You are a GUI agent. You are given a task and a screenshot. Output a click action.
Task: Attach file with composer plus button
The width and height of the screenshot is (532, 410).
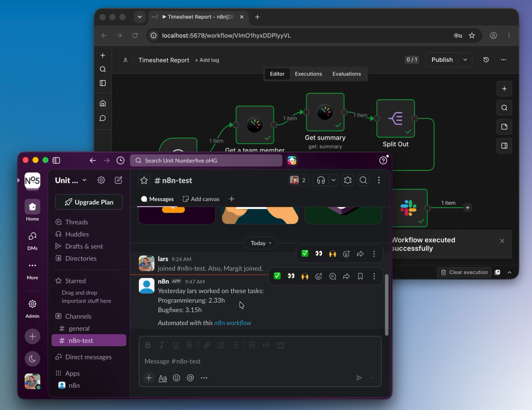[x=149, y=378]
